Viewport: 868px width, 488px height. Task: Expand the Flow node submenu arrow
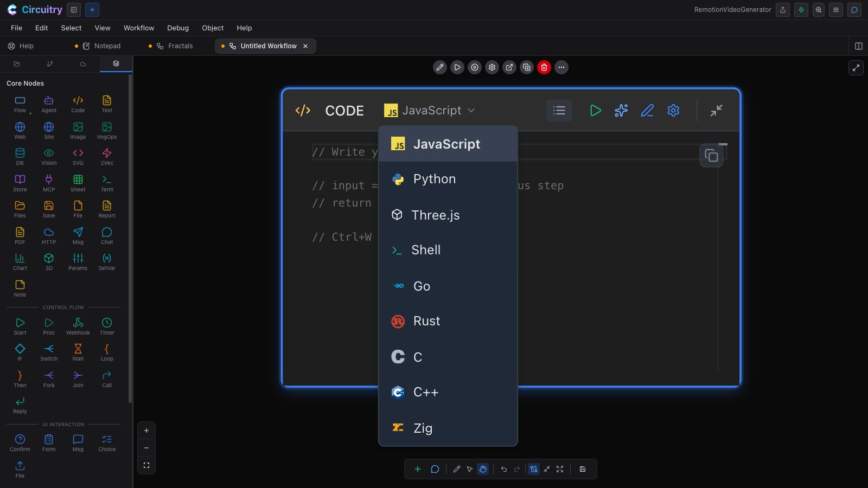tap(30, 114)
